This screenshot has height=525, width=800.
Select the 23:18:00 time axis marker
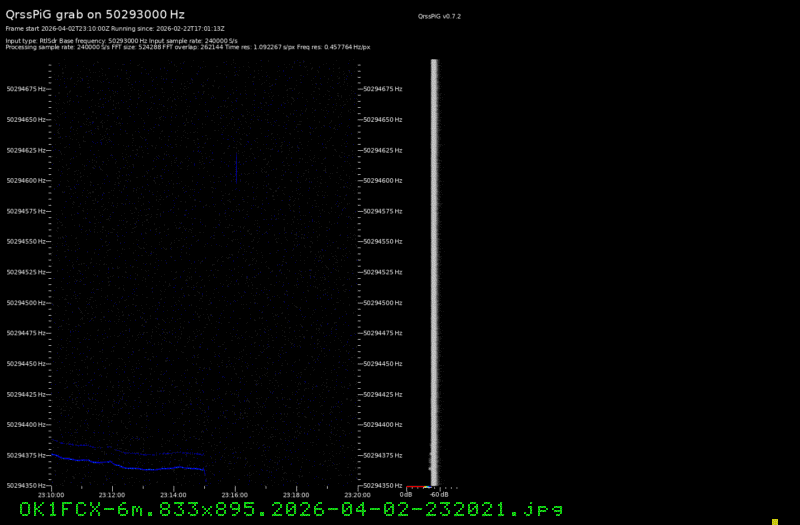tap(296, 494)
